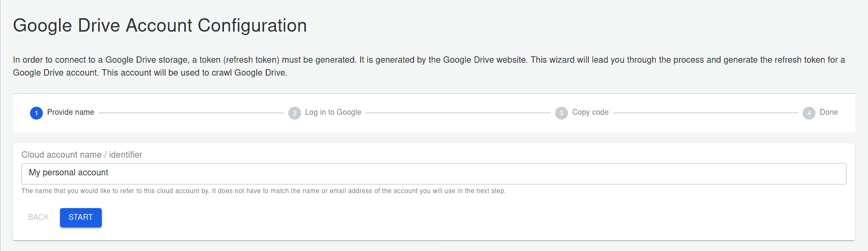Select the "Provide name" step label
Screen dimensions: 868x251
pyautogui.click(x=71, y=112)
